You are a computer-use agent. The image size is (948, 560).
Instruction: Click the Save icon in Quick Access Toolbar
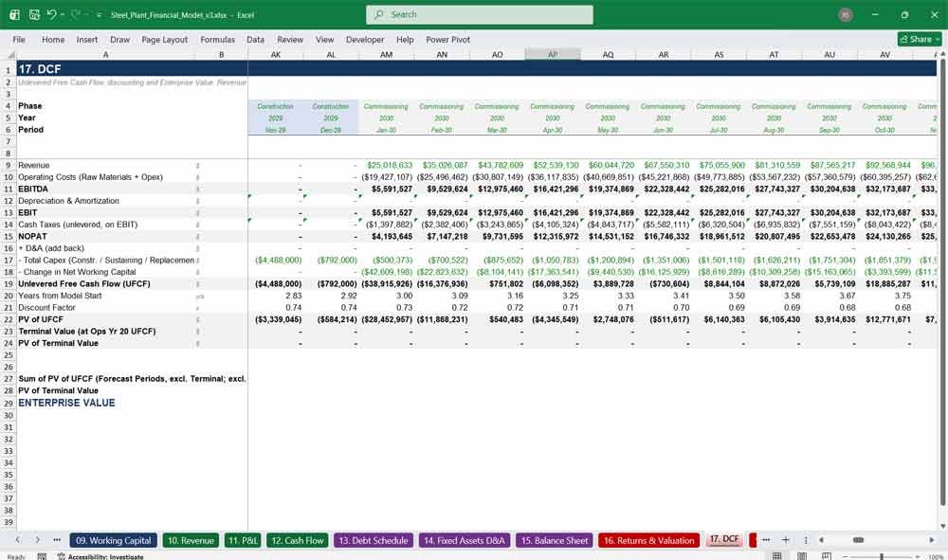pos(34,14)
